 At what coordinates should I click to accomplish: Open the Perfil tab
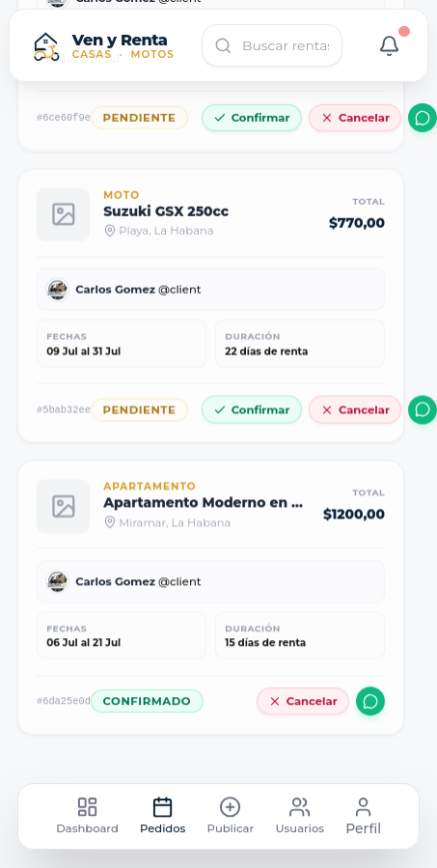point(364,816)
